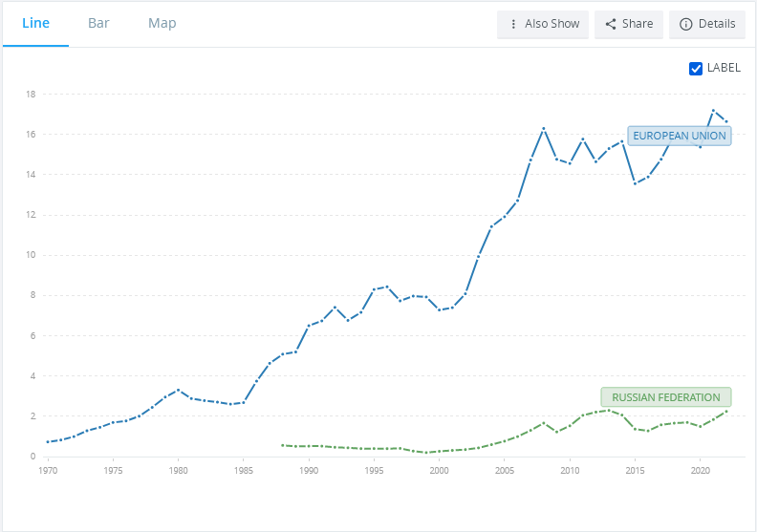Click the info circle icon in Details

(x=685, y=24)
